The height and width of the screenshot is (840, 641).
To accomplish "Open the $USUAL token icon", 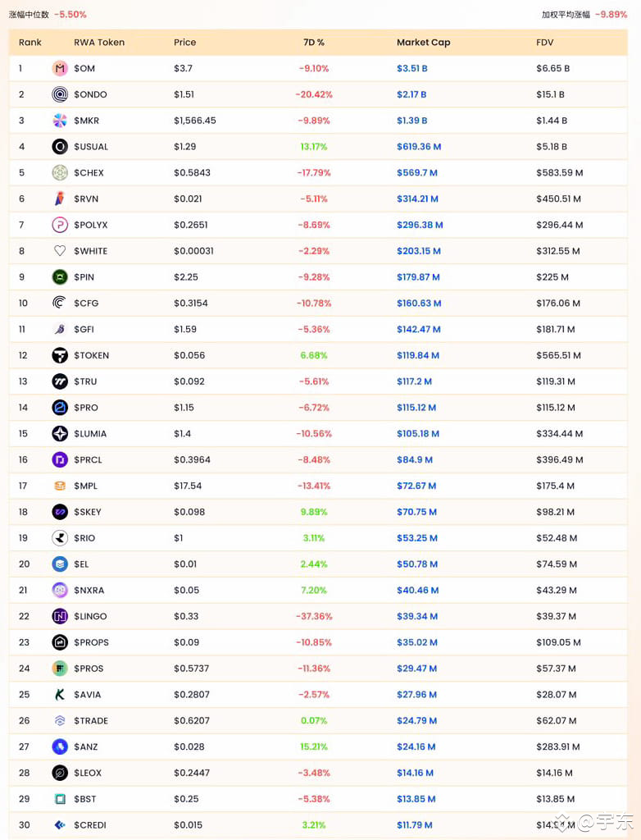I will point(58,146).
